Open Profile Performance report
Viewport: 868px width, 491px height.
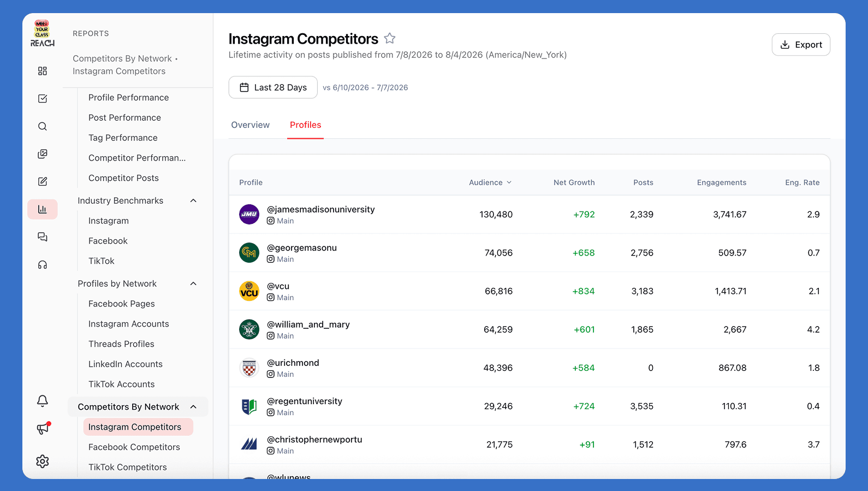(x=129, y=97)
